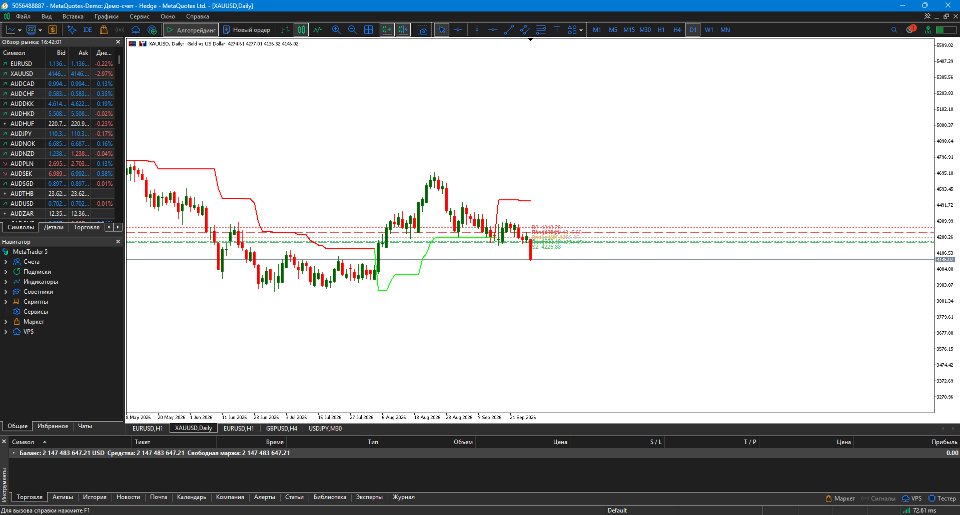
Task: Expand the Советники tree node
Action: [6, 292]
